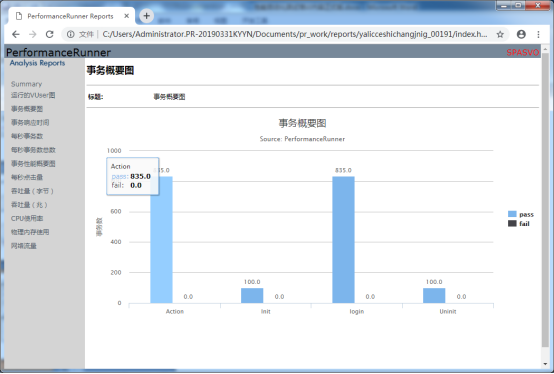The image size is (554, 374).
Task: Click the Uninit x-axis label
Action: coord(448,311)
